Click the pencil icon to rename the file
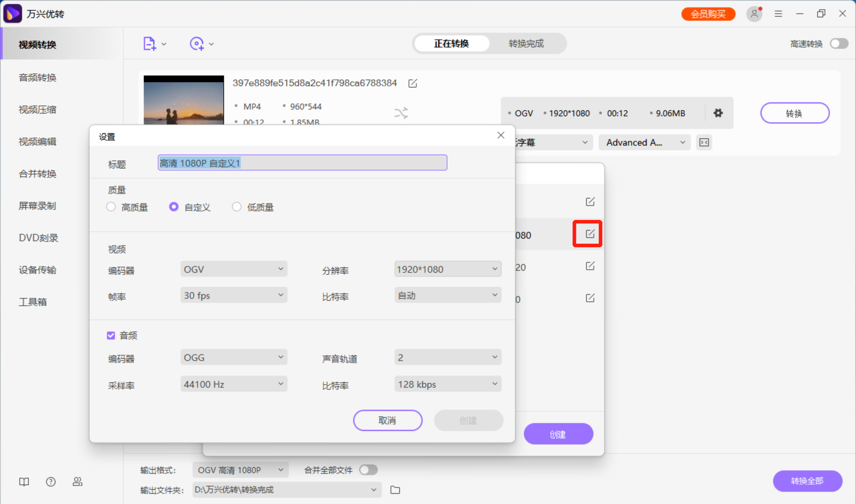Screen dimensions: 856x504 click(413, 83)
